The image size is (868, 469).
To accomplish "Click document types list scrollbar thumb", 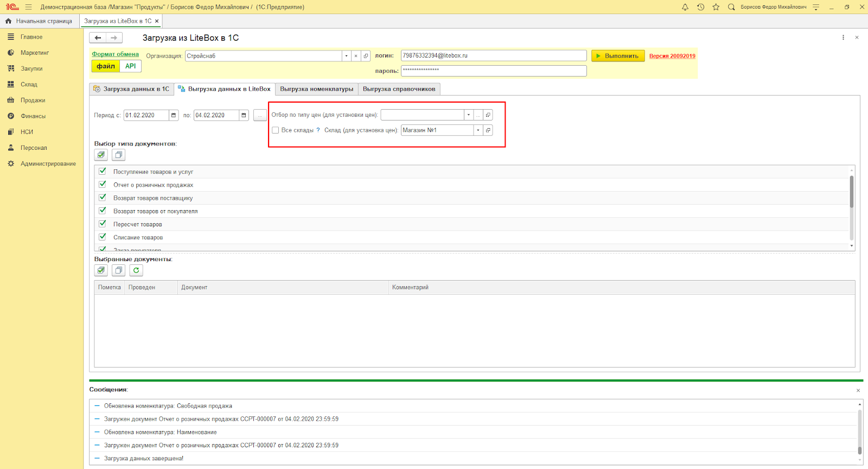I will (852, 192).
